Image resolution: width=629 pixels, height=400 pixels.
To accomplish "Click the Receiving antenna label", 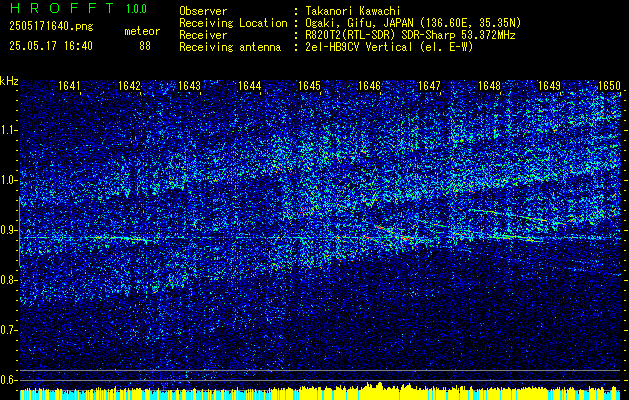I will point(230,47).
